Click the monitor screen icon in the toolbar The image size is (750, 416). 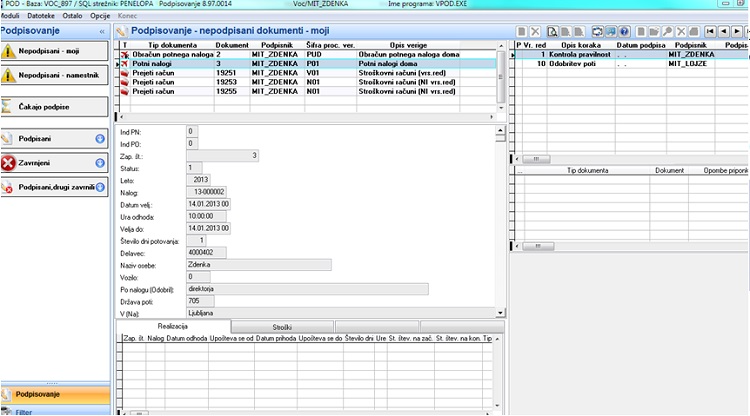(611, 33)
